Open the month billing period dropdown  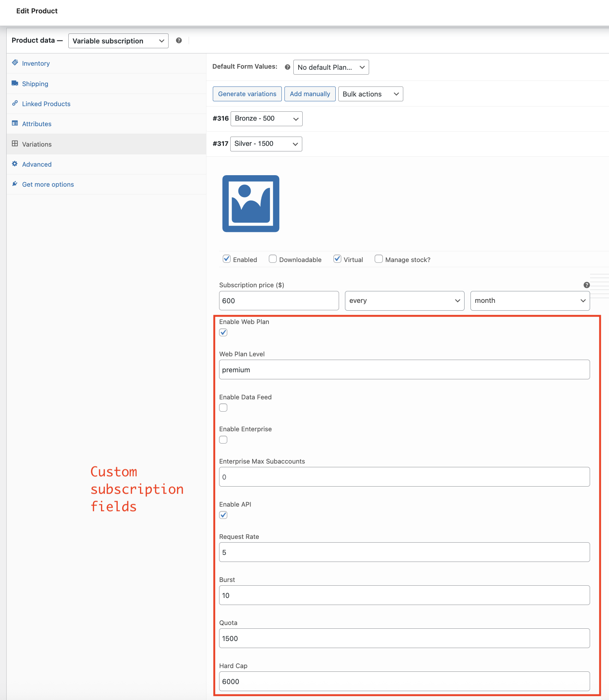pyautogui.click(x=530, y=301)
